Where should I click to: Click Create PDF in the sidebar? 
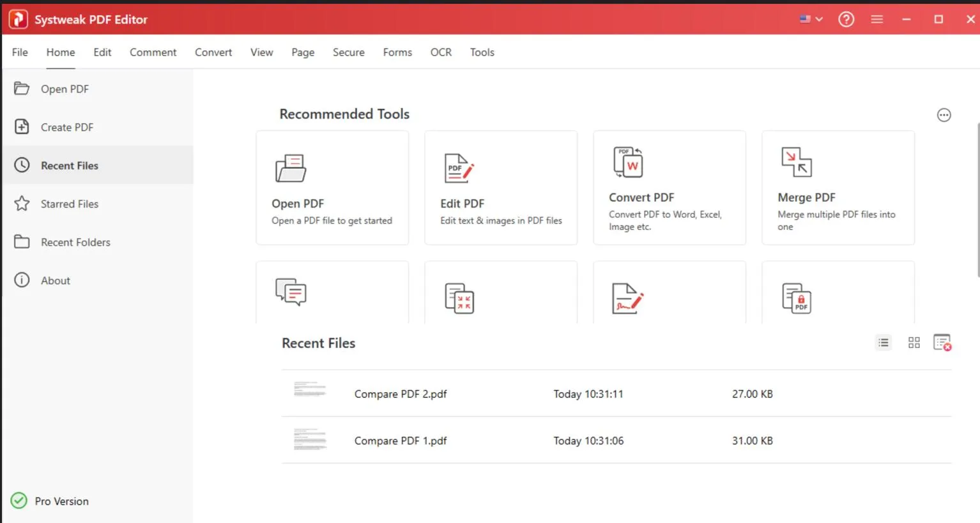(x=67, y=127)
